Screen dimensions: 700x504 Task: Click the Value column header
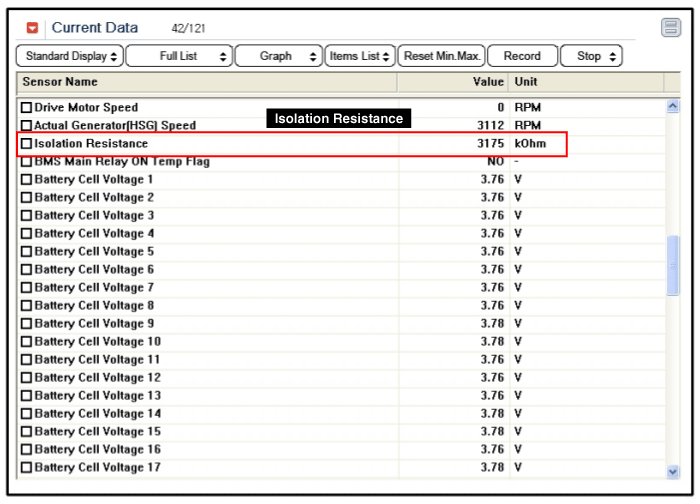click(488, 82)
